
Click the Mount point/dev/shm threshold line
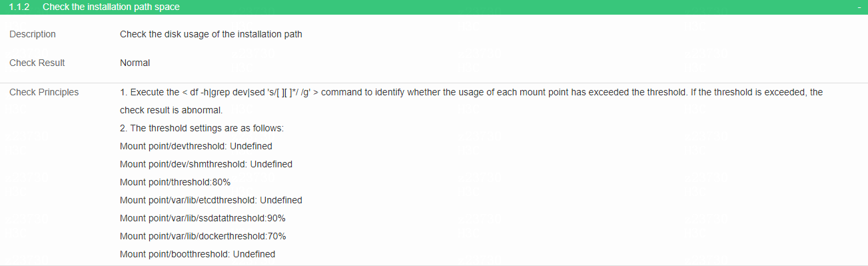tap(206, 164)
